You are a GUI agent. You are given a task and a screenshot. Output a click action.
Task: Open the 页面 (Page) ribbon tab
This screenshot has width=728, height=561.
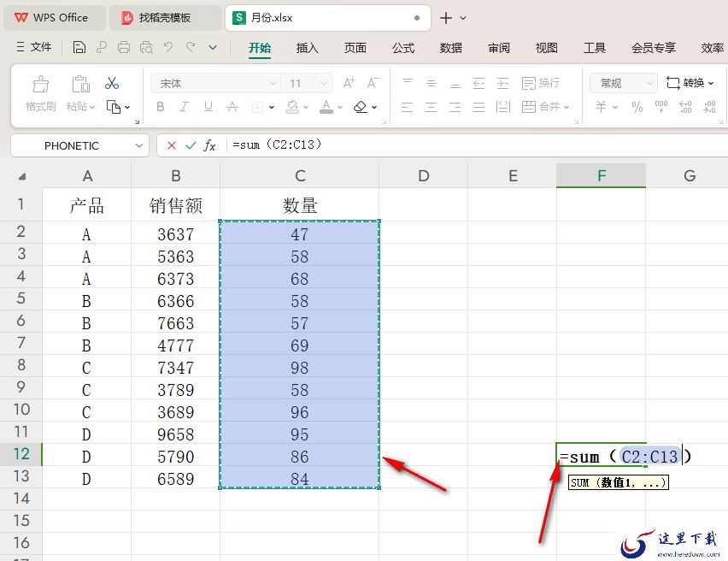tap(355, 48)
